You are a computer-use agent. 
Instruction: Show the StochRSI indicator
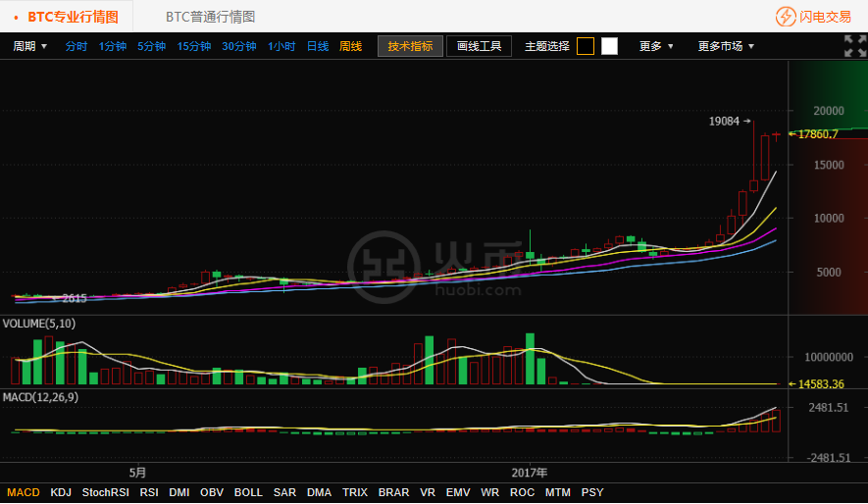[106, 492]
